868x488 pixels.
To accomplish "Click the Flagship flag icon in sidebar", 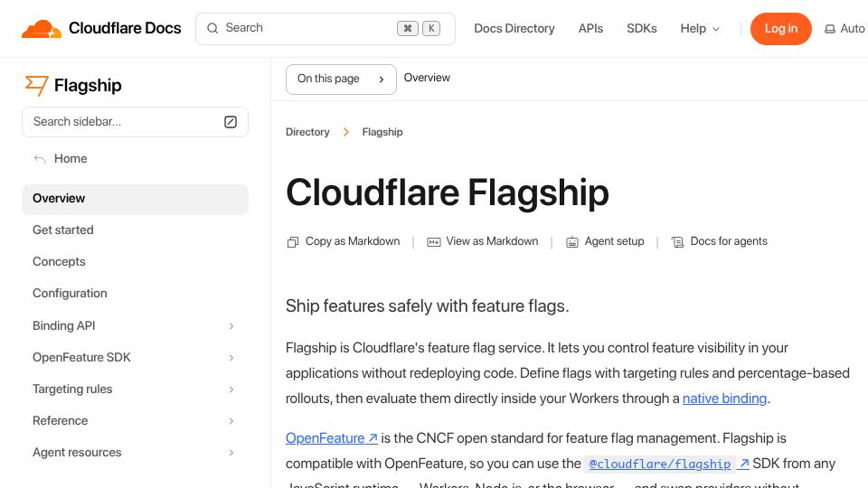I will coord(36,85).
